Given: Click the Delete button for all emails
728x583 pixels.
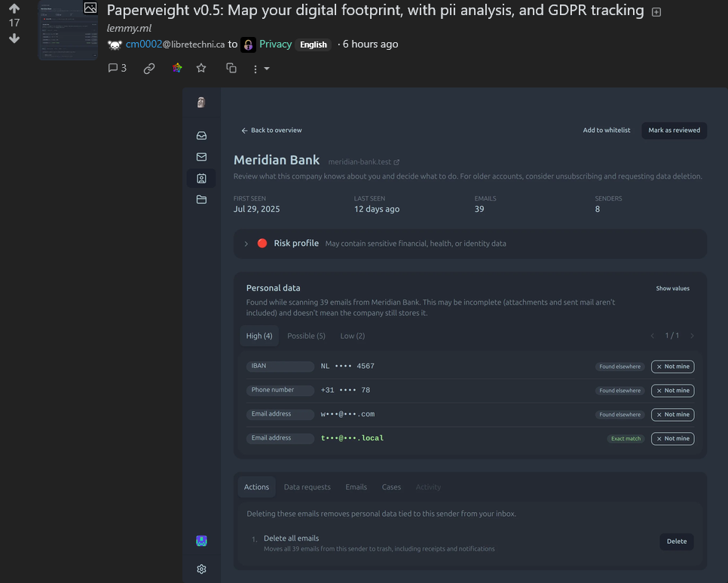Looking at the screenshot, I should click(x=677, y=542).
